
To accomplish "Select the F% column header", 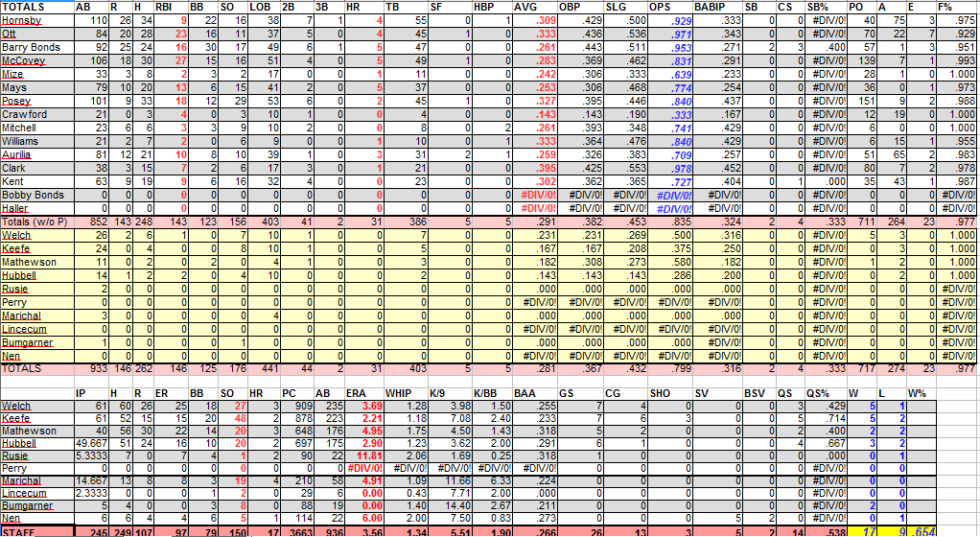I will point(957,7).
